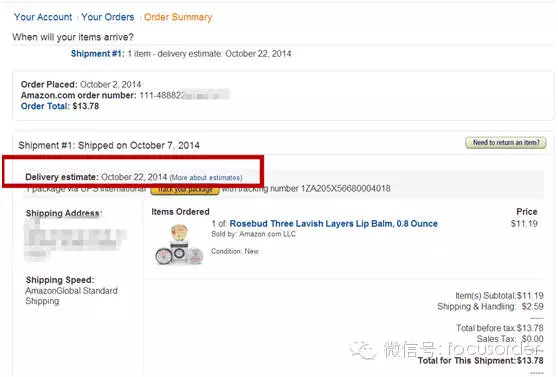Viewport: 558px width, 377px height.
Task: Click the October 22, 2014 delivery estimate date
Action: point(134,177)
